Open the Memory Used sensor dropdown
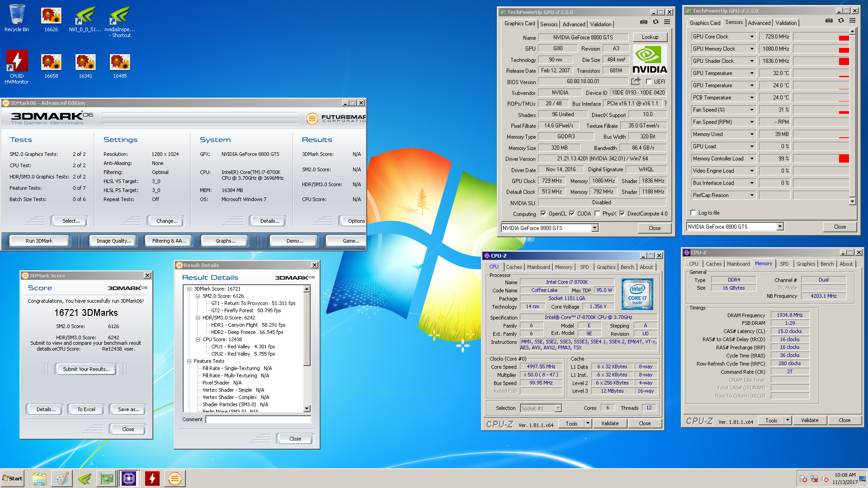Screen dimensions: 868x488 click(x=752, y=134)
